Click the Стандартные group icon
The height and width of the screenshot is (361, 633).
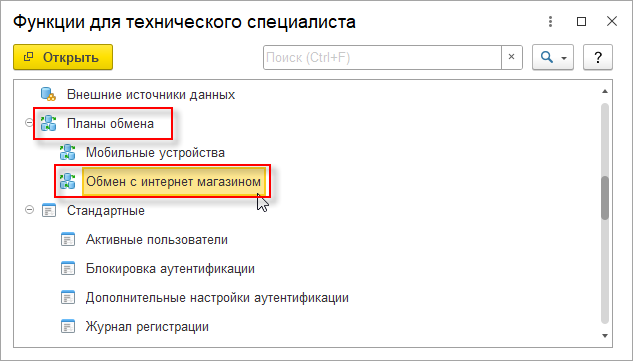(x=49, y=211)
